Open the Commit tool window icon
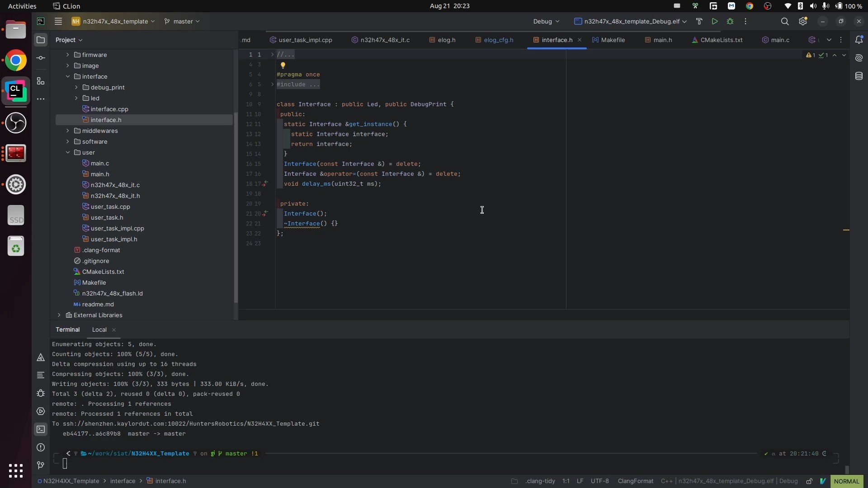 (x=41, y=58)
